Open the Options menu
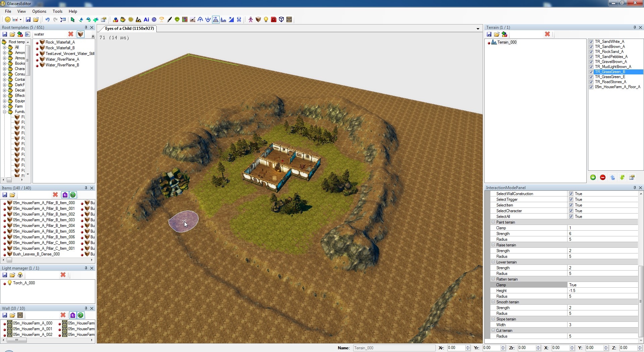644x352 pixels. (39, 11)
